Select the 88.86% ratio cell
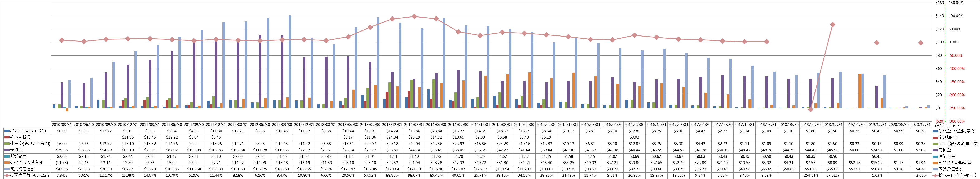The width and height of the screenshot is (980, 179). click(x=392, y=176)
